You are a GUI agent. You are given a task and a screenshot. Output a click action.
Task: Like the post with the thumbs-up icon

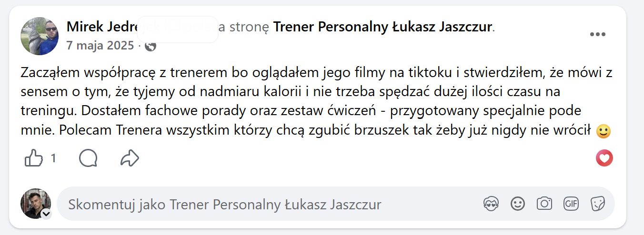(34, 158)
